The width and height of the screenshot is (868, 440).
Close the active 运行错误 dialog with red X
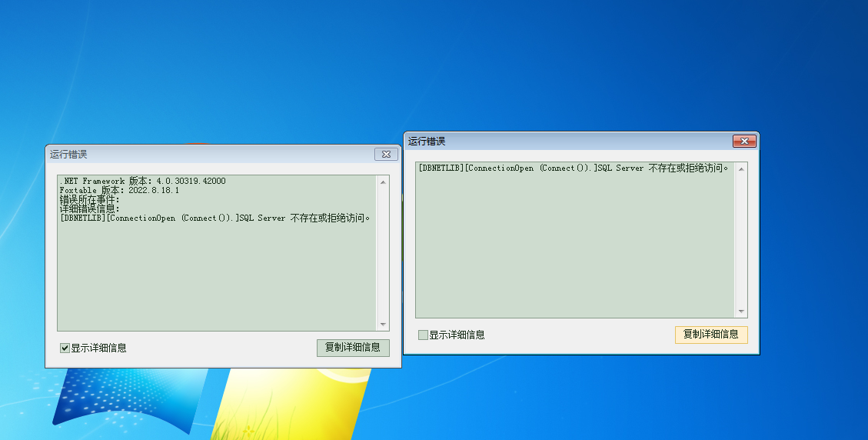tap(743, 142)
